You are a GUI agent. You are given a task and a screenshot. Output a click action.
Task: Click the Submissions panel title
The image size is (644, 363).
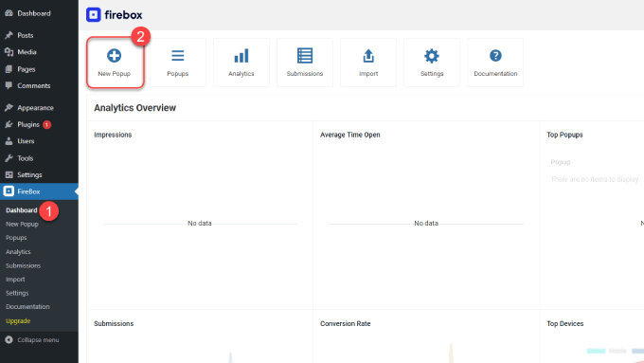[x=114, y=323]
